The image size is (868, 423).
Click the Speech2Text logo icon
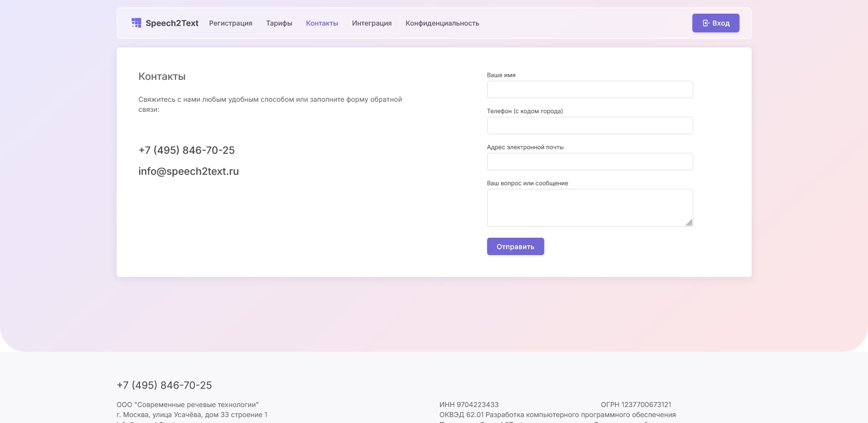click(x=136, y=23)
